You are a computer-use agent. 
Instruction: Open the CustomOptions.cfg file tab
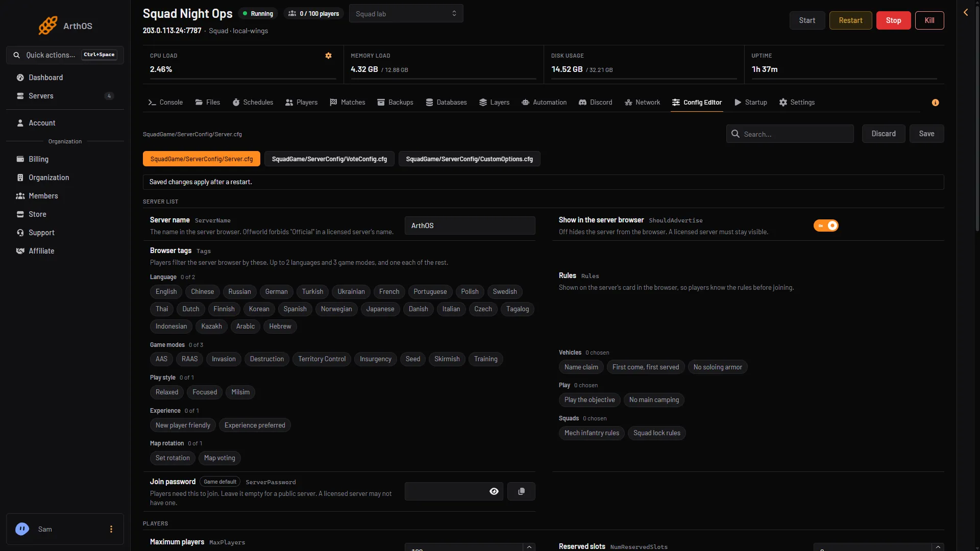click(x=469, y=159)
